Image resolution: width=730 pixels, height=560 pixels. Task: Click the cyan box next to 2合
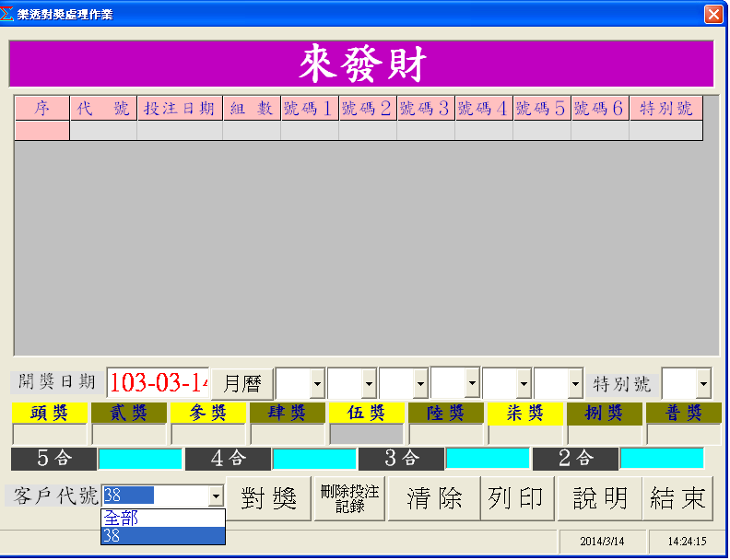(662, 459)
